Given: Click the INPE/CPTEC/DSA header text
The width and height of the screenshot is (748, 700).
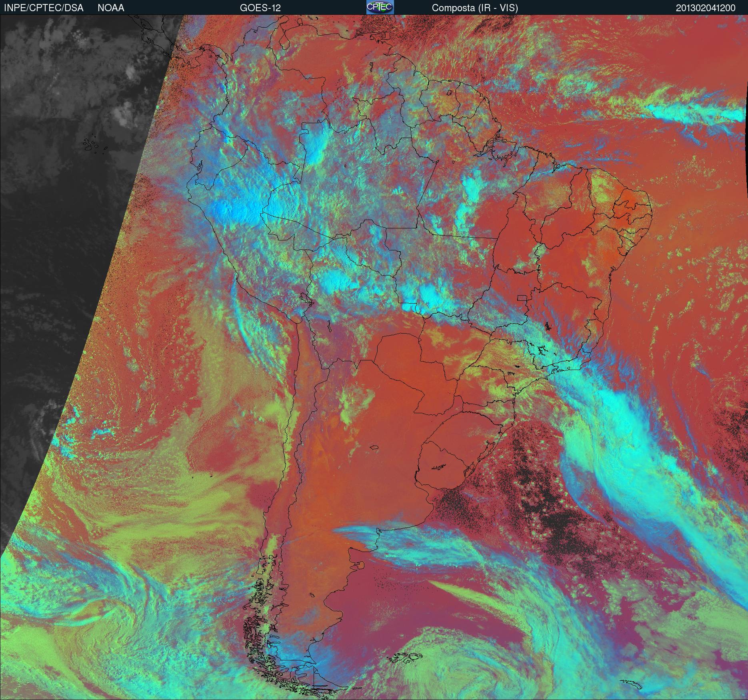Looking at the screenshot, I should [44, 8].
